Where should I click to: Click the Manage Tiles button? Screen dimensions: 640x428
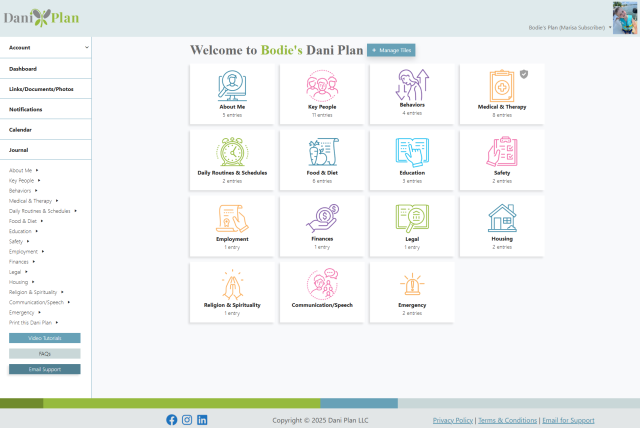click(x=390, y=50)
